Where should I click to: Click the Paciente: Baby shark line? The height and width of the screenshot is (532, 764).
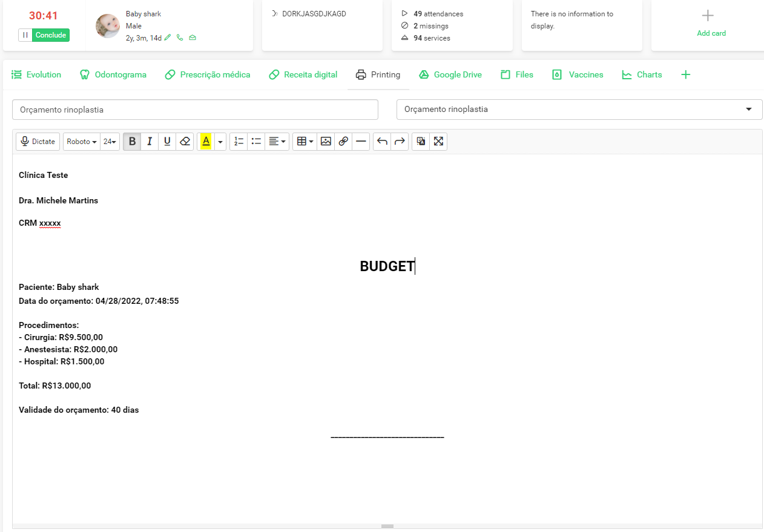pos(59,287)
